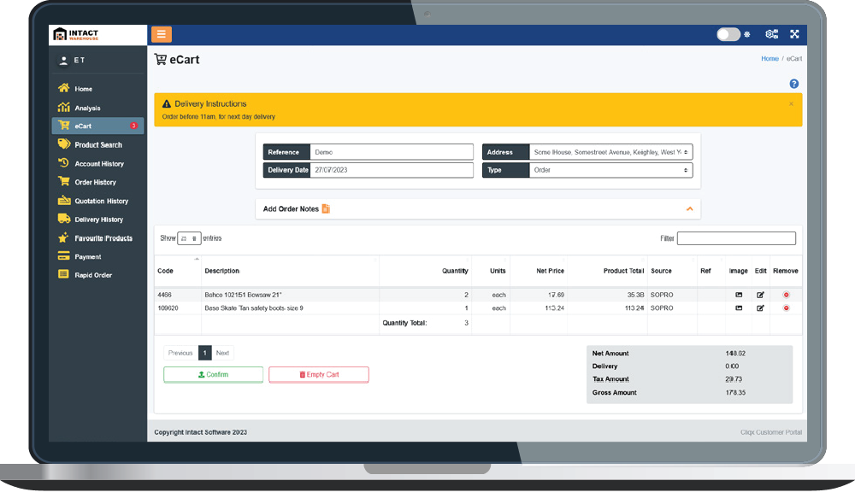View image for Bahco Bowsaw item
Image resolution: width=855 pixels, height=504 pixels.
[x=739, y=295]
